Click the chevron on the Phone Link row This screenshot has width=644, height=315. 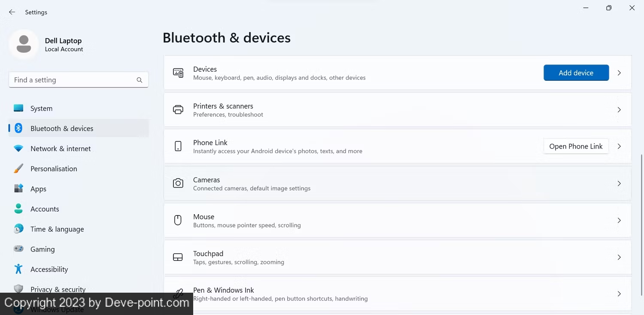pyautogui.click(x=619, y=146)
